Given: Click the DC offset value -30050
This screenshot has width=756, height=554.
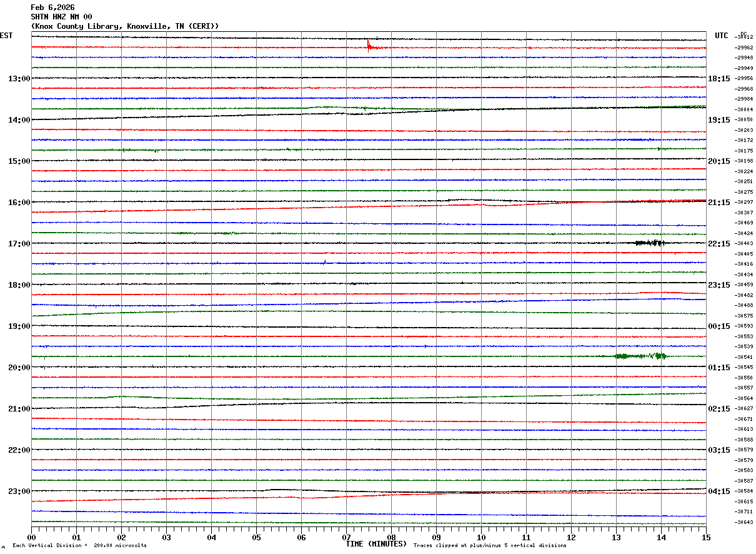Looking at the screenshot, I should coord(744,119).
